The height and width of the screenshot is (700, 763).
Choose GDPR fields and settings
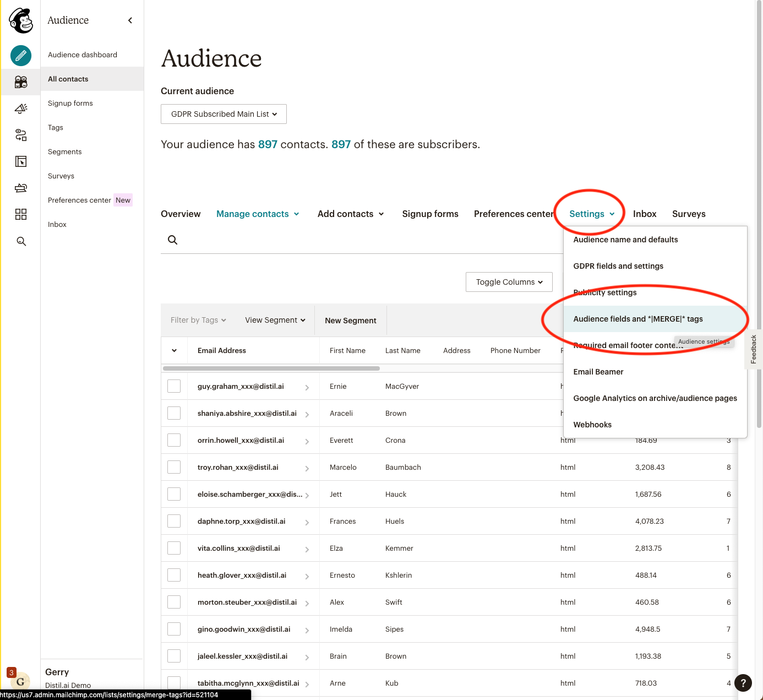coord(655,266)
